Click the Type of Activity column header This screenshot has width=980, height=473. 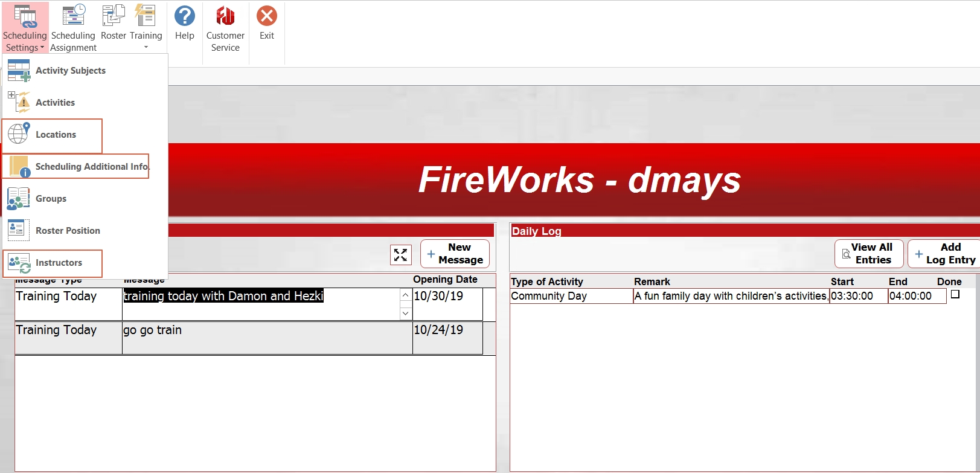pyautogui.click(x=547, y=282)
